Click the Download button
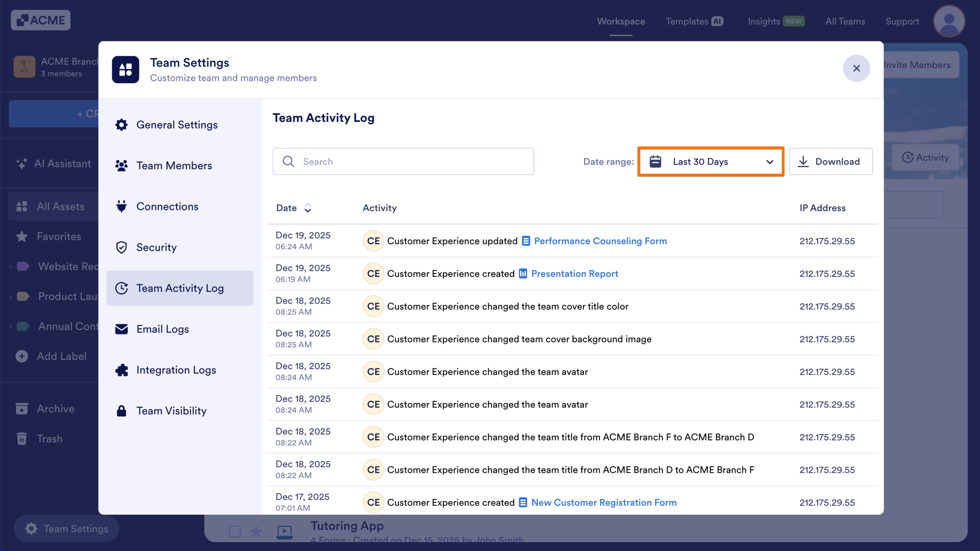Viewport: 980px width, 551px height. pyautogui.click(x=830, y=161)
